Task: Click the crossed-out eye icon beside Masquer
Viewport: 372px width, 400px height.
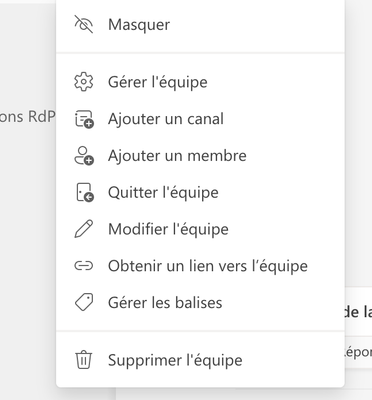Action: pos(83,24)
